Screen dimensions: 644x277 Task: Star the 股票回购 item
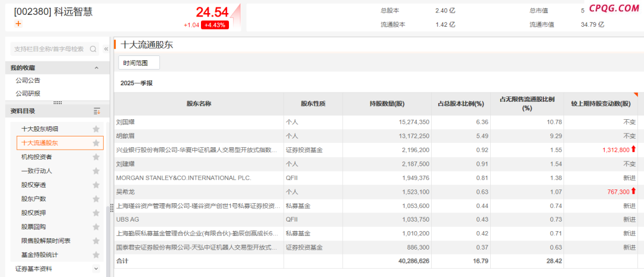[96, 226]
